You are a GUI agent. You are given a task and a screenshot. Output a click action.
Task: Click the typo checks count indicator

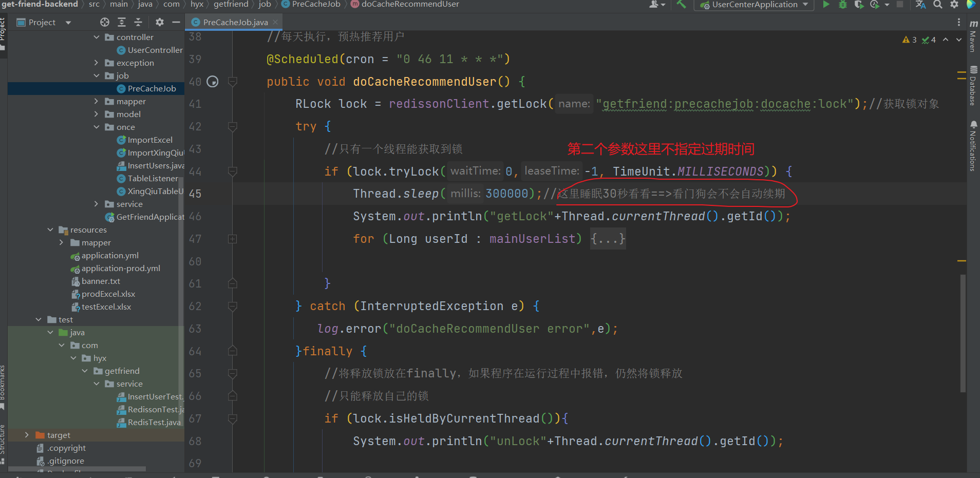click(x=929, y=40)
